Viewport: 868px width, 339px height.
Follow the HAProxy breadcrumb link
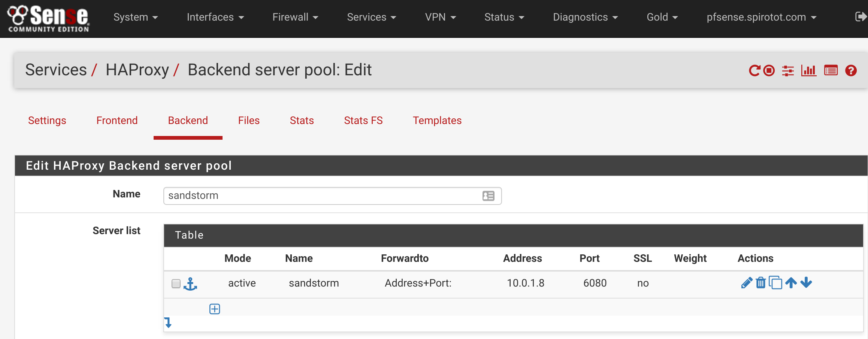(x=137, y=70)
